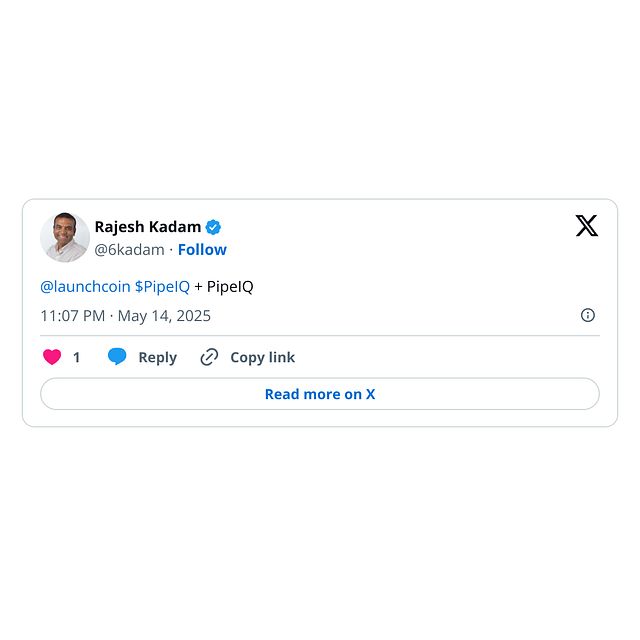Open the @6kadam handle
This screenshot has width=640, height=640.
(x=129, y=249)
